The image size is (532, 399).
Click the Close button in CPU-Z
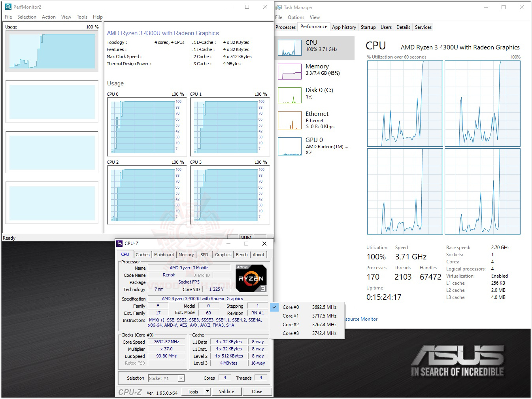[257, 391]
